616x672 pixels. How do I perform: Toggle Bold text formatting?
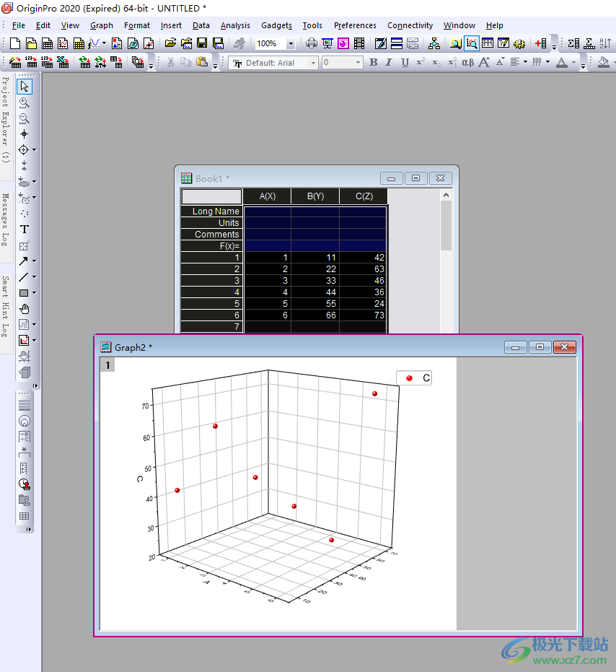coord(373,63)
